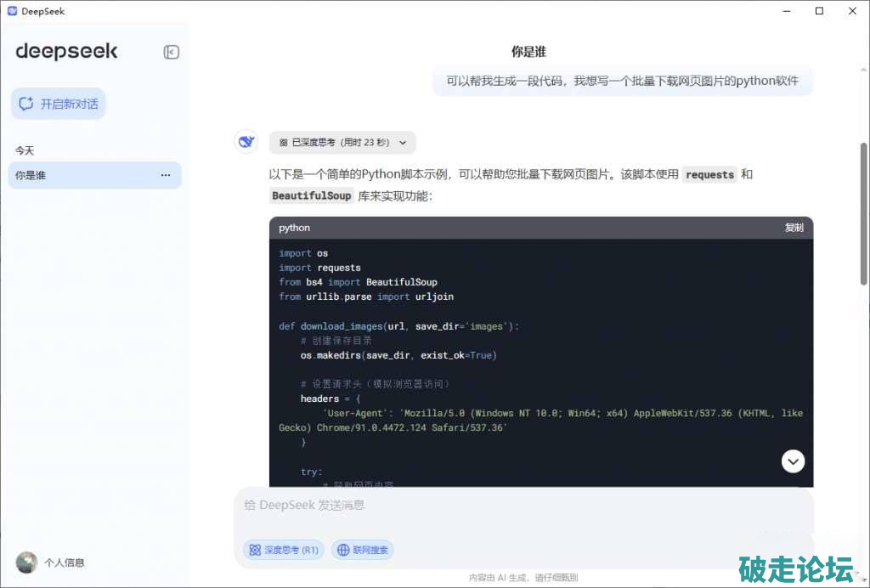
Task: Click the DeepSeek whale avatar icon
Action: click(246, 142)
